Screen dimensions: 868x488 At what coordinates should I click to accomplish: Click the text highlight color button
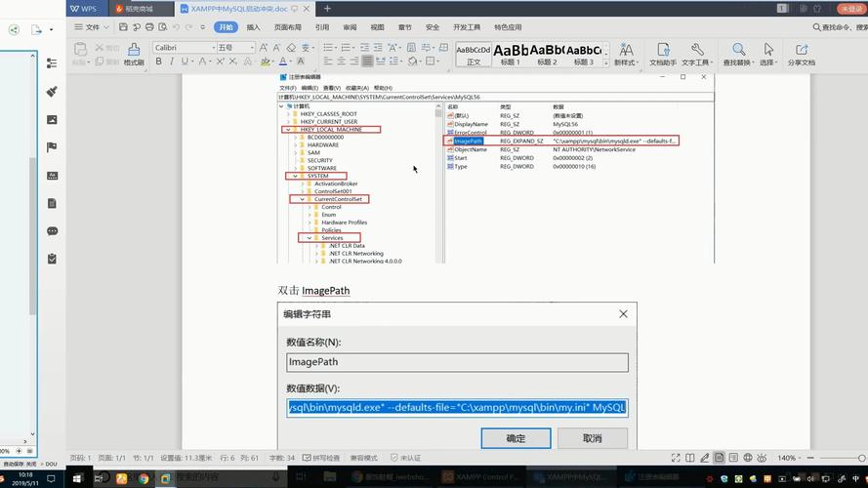pos(266,61)
